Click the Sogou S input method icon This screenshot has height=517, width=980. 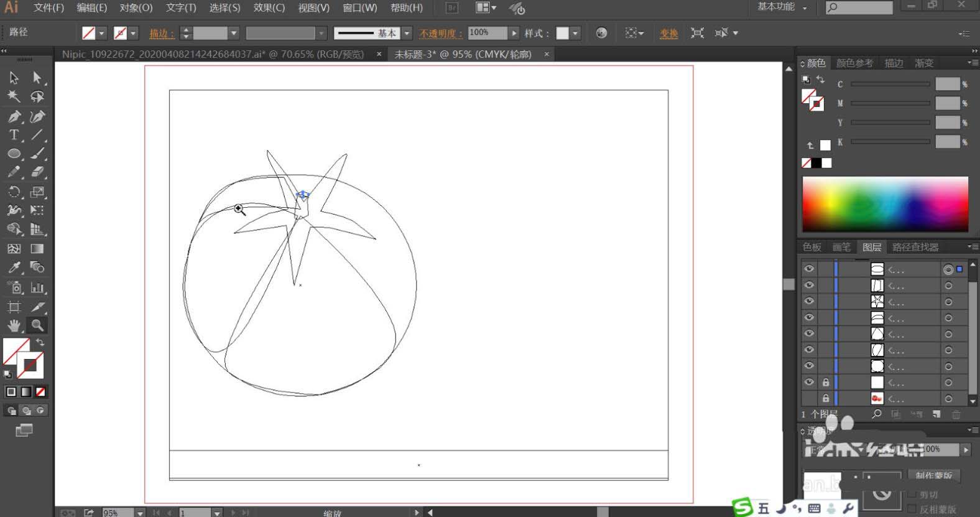[x=742, y=508]
